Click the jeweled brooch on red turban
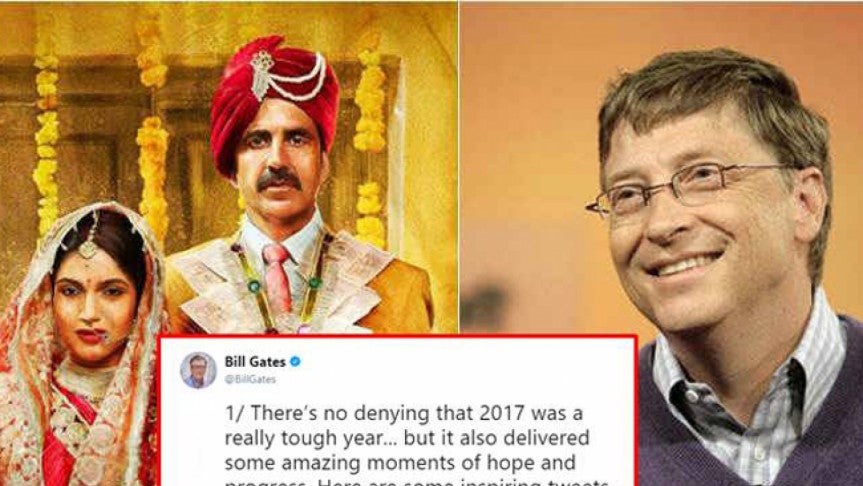The width and height of the screenshot is (863, 486). pyautogui.click(x=262, y=74)
